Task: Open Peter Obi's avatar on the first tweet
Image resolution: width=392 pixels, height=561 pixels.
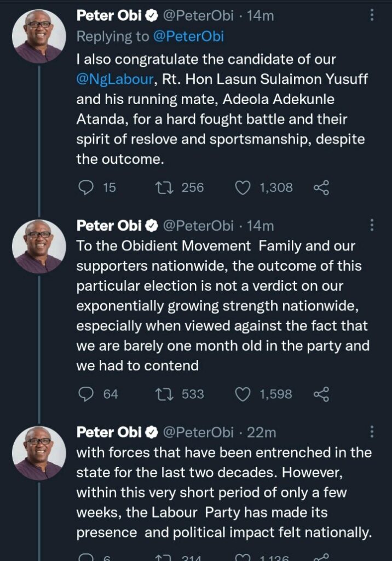Action: [39, 36]
